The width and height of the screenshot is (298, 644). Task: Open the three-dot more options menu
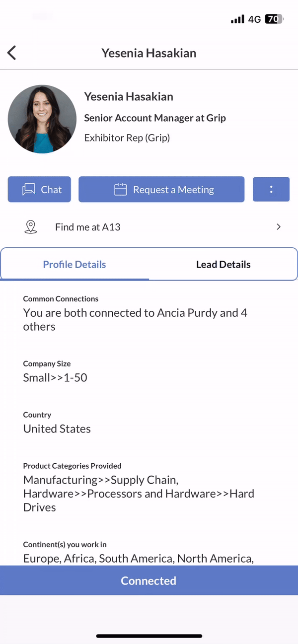pos(271,189)
